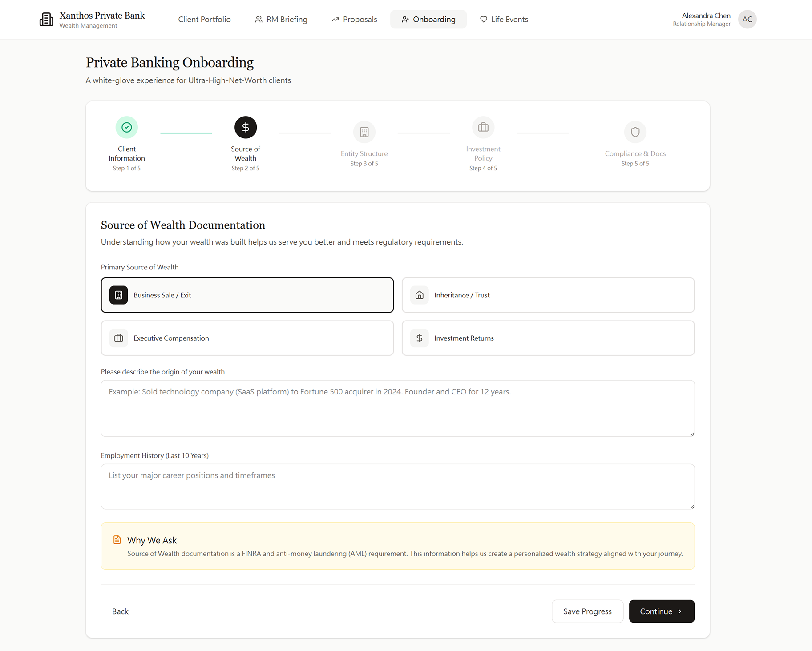Click the wealth origin description text area
The width and height of the screenshot is (812, 651).
click(397, 408)
